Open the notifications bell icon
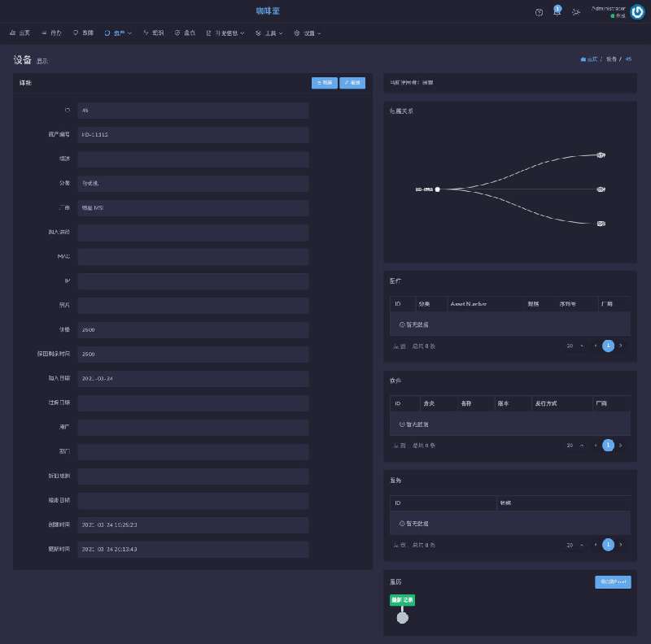Image resolution: width=651 pixels, height=644 pixels. (557, 12)
